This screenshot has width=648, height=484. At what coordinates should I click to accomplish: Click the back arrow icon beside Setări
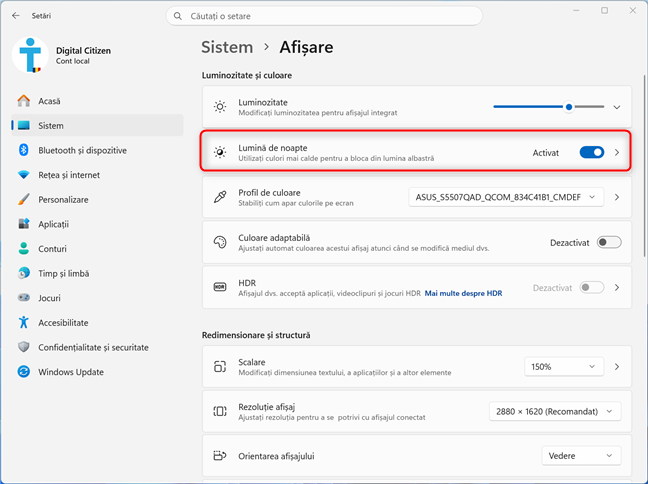click(16, 16)
